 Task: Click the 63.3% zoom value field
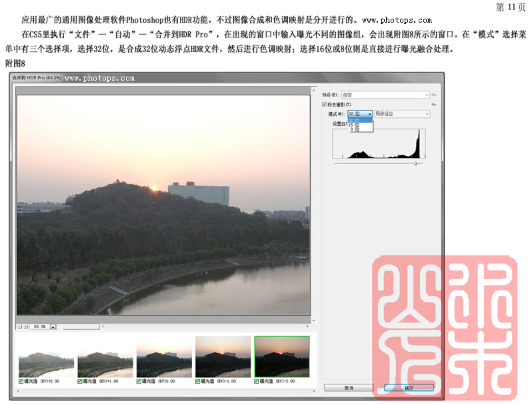pyautogui.click(x=40, y=326)
